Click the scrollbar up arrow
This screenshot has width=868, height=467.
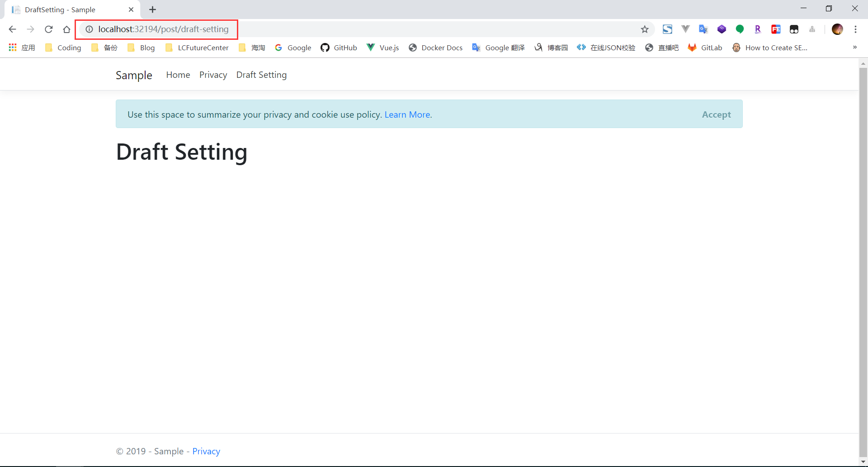(863, 63)
